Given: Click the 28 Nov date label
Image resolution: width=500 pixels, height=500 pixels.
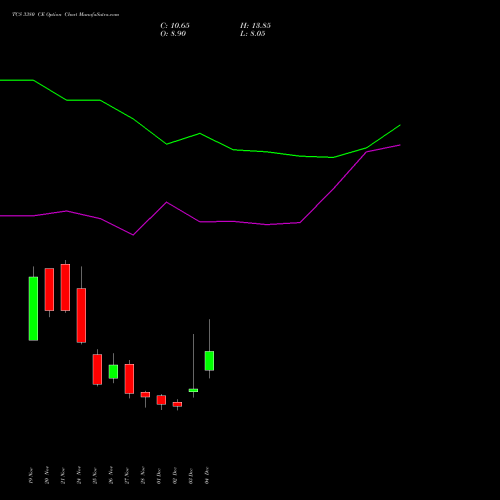Looking at the screenshot, I should (x=143, y=476).
